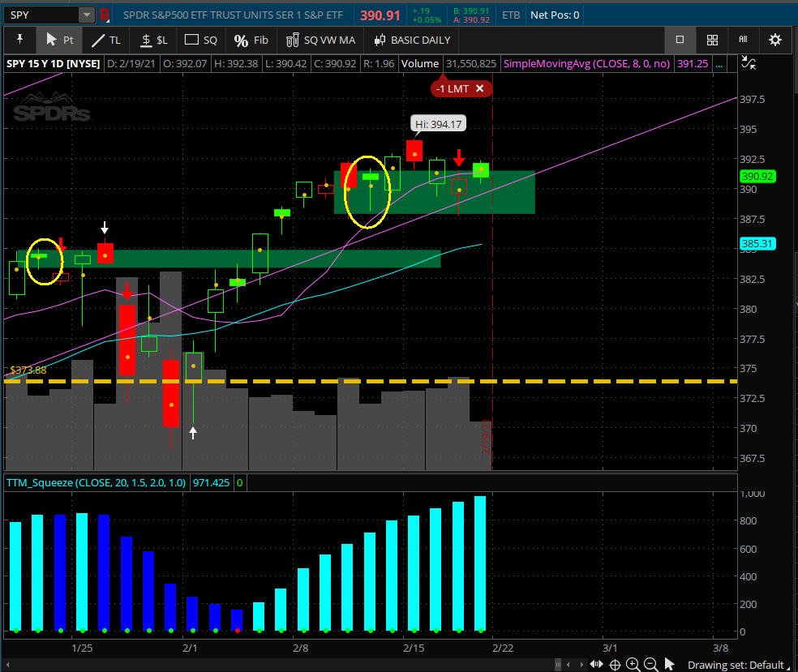Click the 1/25 date axis label
Viewport: 798px width, 672px height.
pyautogui.click(x=82, y=648)
